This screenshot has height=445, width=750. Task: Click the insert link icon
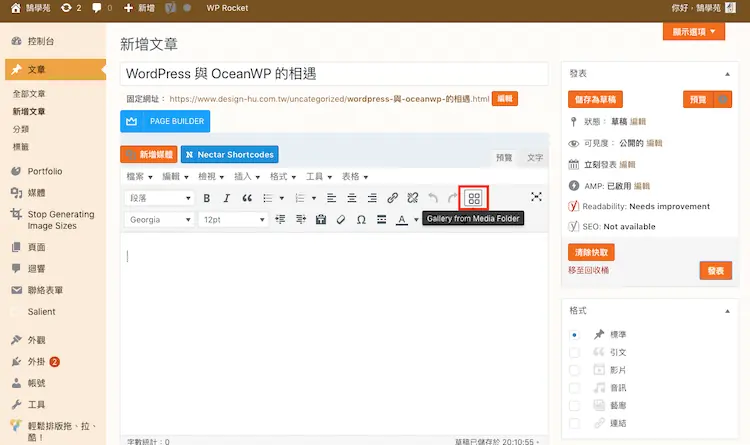click(x=392, y=198)
